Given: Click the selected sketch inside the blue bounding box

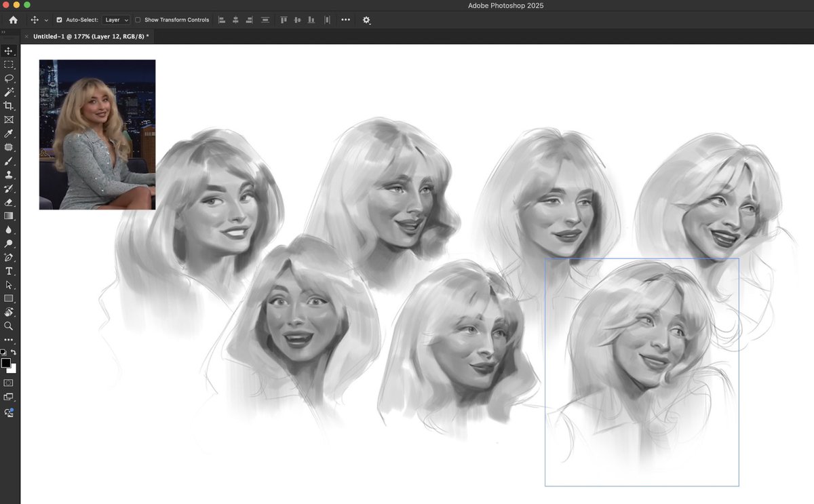Looking at the screenshot, I should click(x=642, y=372).
